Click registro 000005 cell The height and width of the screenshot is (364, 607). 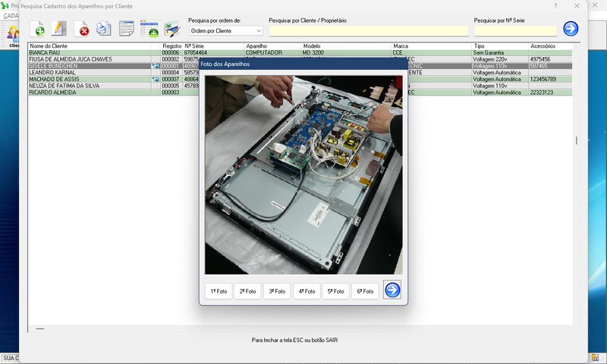[x=170, y=86]
